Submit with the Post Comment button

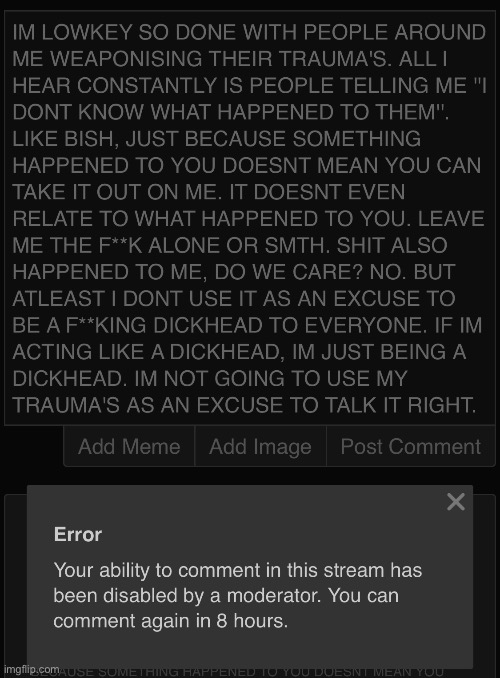[410, 446]
